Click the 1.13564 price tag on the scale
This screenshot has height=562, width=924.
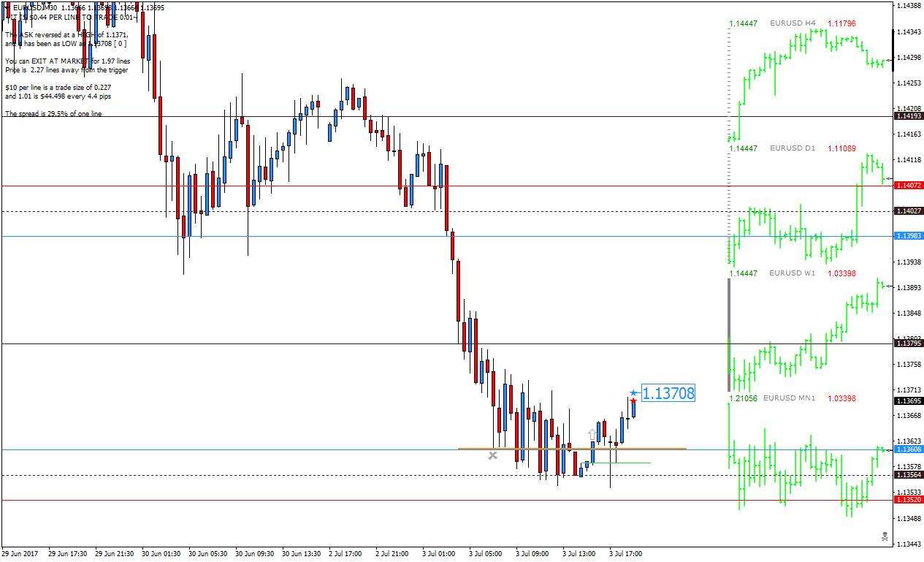coord(909,475)
